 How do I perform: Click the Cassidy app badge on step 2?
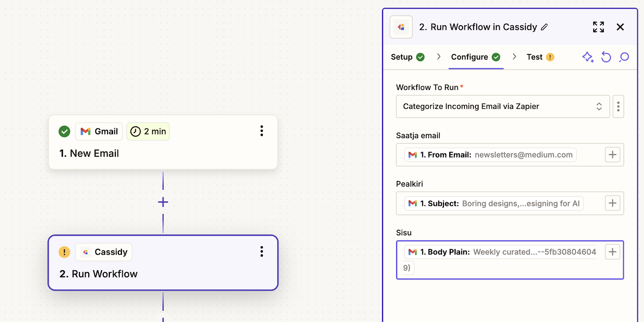pyautogui.click(x=104, y=252)
